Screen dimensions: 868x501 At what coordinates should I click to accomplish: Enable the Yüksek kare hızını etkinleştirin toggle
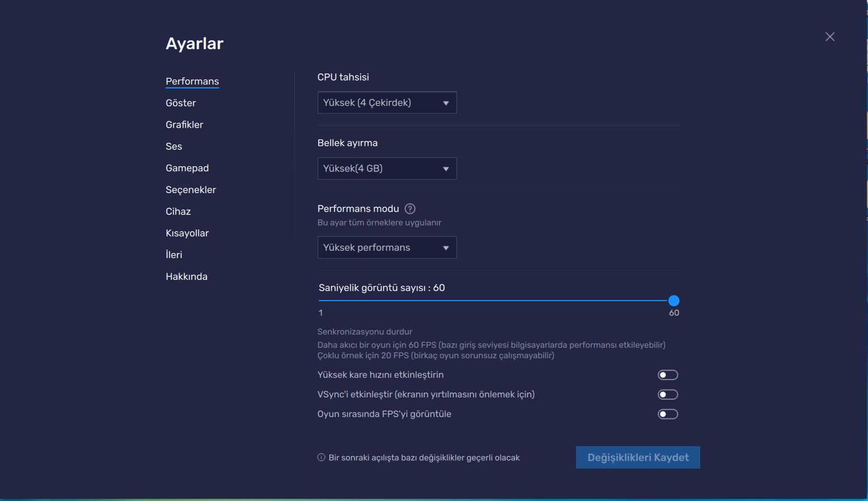coord(668,375)
